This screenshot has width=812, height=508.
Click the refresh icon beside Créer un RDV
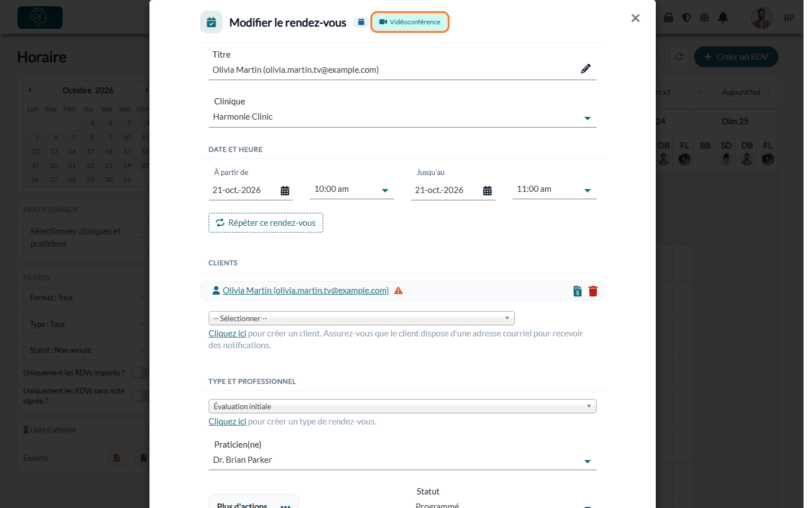coord(679,57)
